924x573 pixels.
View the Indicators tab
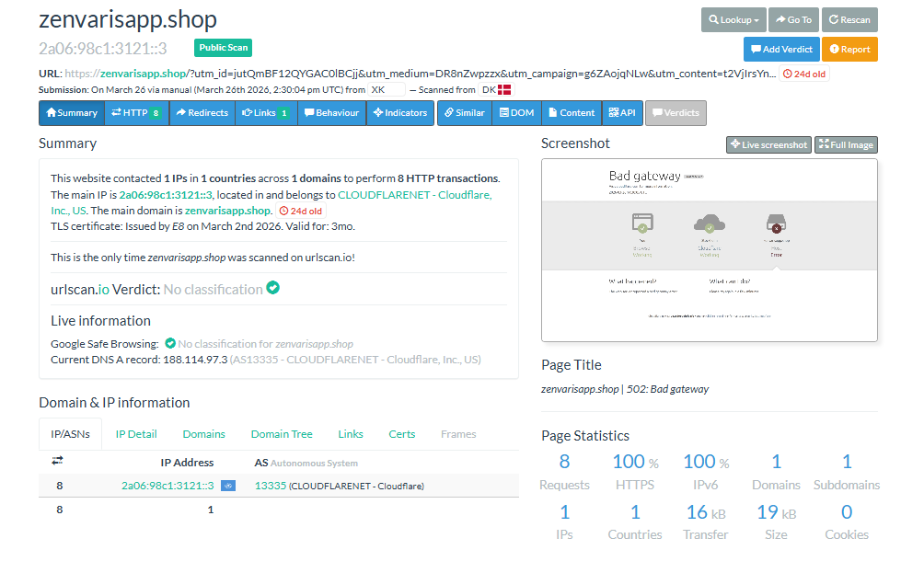pyautogui.click(x=400, y=113)
